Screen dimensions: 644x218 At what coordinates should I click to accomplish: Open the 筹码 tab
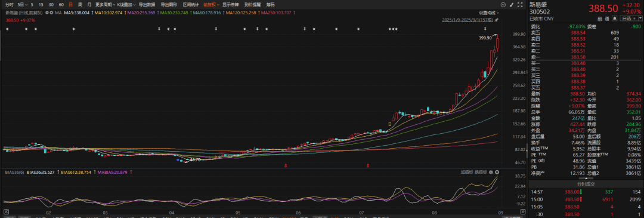pyautogui.click(x=270, y=5)
